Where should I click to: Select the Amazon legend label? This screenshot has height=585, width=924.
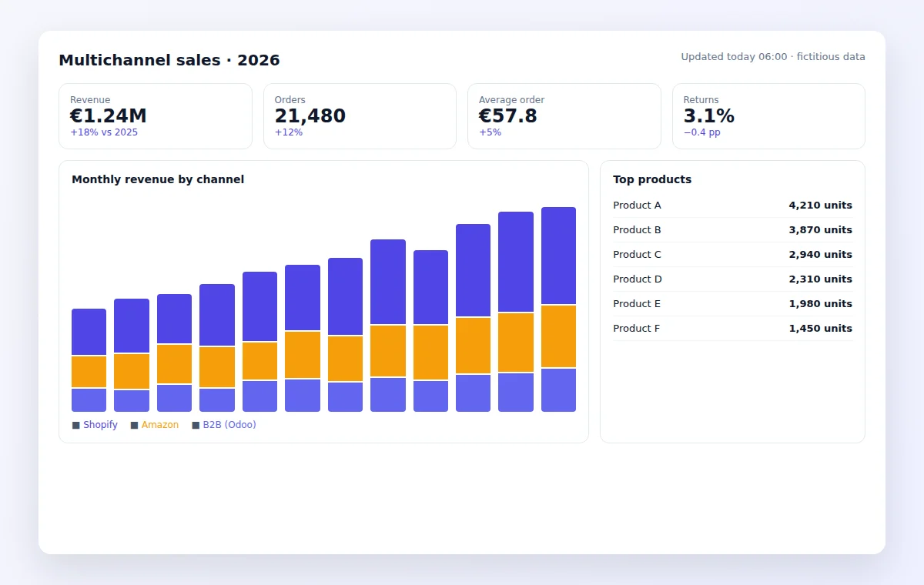pos(160,425)
